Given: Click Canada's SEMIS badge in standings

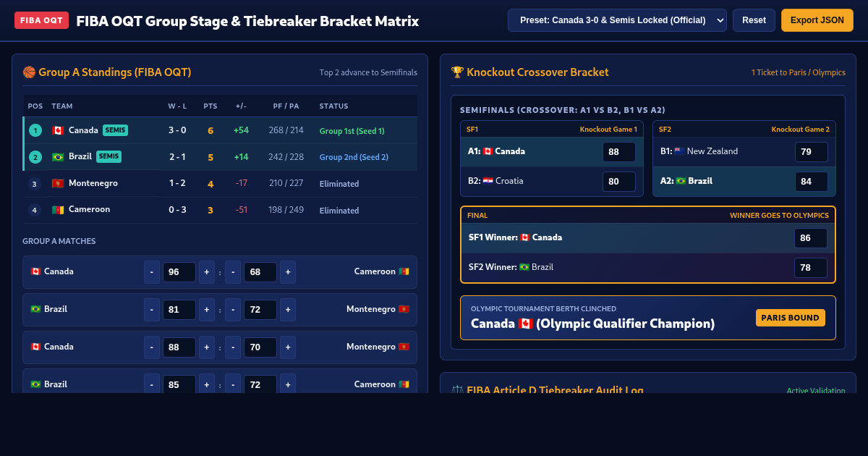Looking at the screenshot, I should point(116,130).
